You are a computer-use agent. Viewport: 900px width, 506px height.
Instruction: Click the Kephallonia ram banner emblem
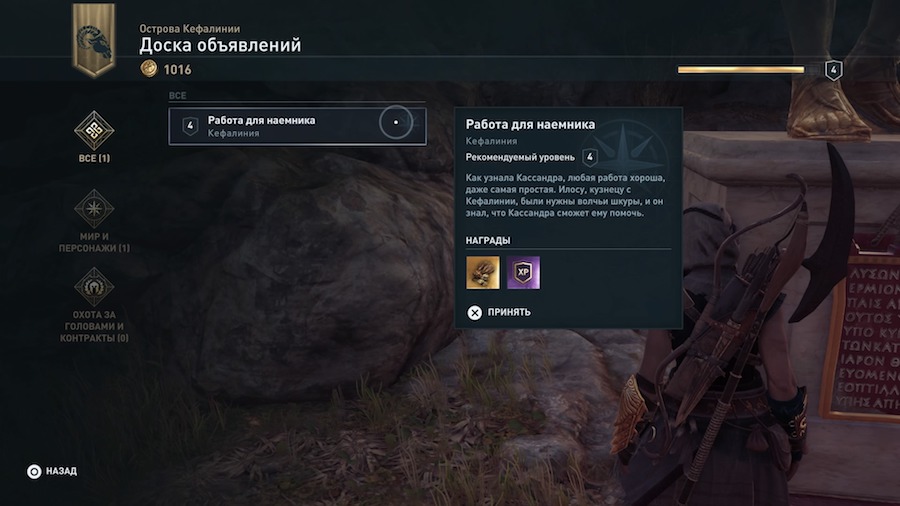pyautogui.click(x=94, y=40)
